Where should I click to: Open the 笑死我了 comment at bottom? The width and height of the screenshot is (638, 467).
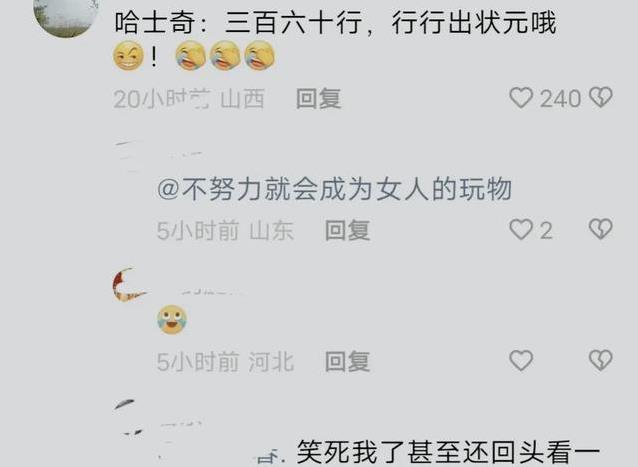point(448,452)
